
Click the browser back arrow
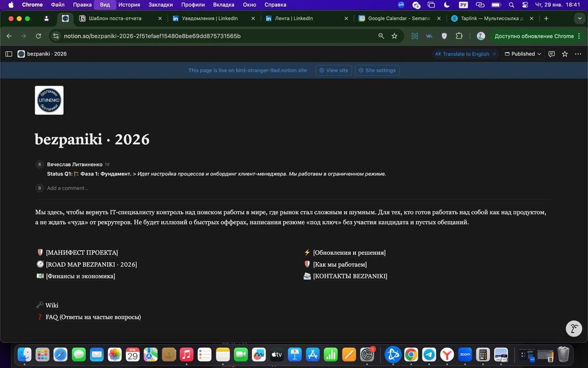coord(9,36)
